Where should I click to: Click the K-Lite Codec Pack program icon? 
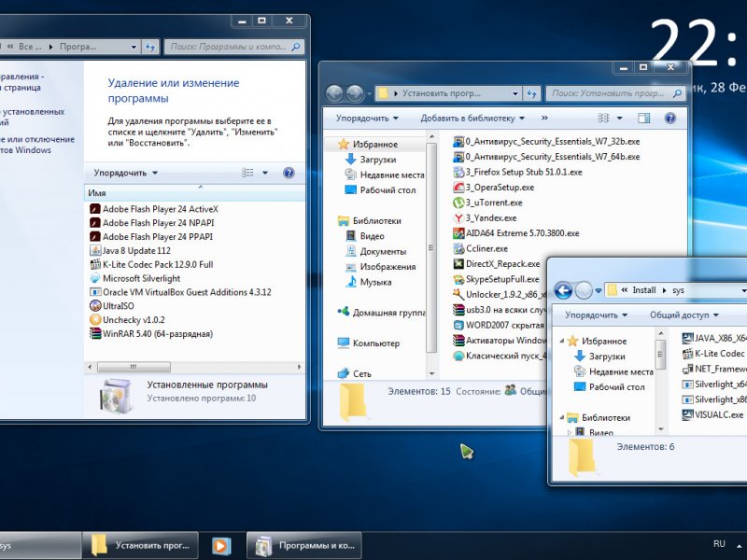click(95, 264)
